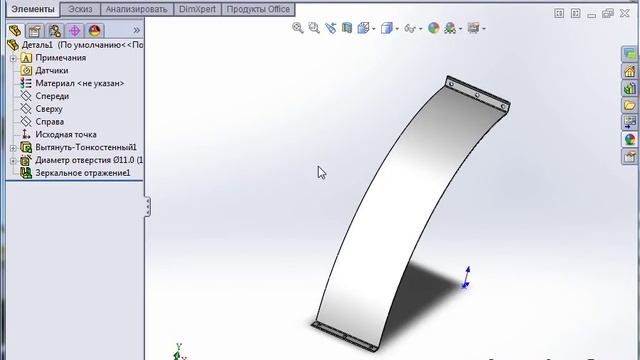
Task: Click the blue arrow marker near the part
Action: point(466,277)
